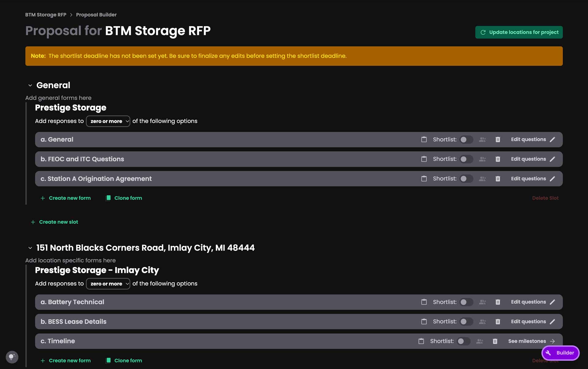Screen dimensions: 588x369
Task: Toggle Shortlist switch for BESS Lease Details
Action: pos(466,322)
